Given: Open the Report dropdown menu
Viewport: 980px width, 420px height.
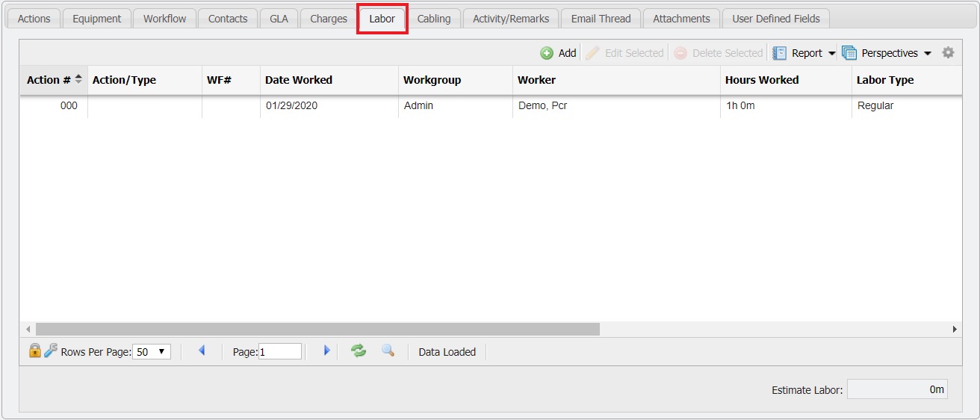Looking at the screenshot, I should tap(804, 53).
